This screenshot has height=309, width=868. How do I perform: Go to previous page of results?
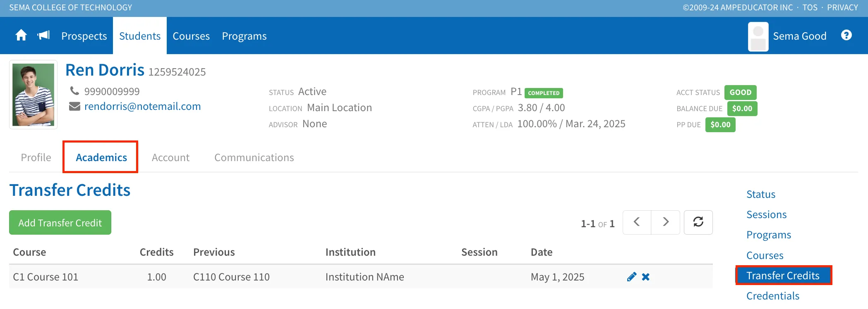tap(637, 222)
